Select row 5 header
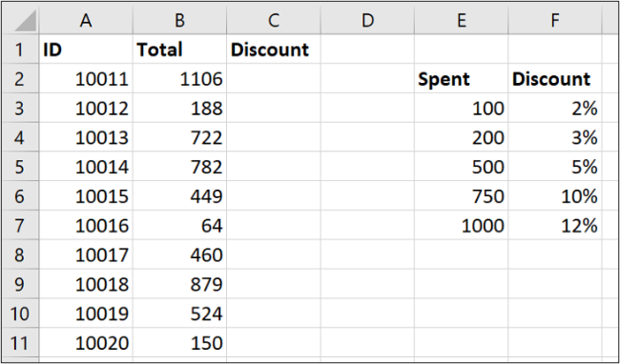The height and width of the screenshot is (364, 620). click(x=20, y=167)
